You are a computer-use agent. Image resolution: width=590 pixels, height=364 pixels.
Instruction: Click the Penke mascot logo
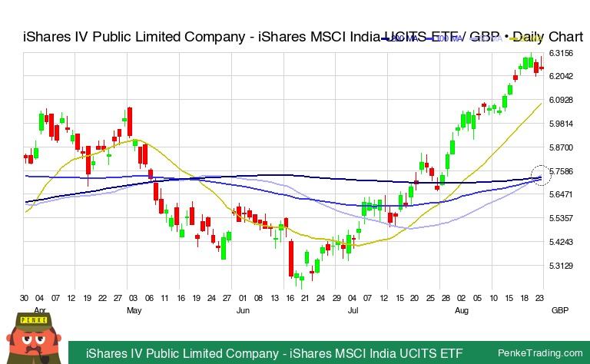pos(34,338)
